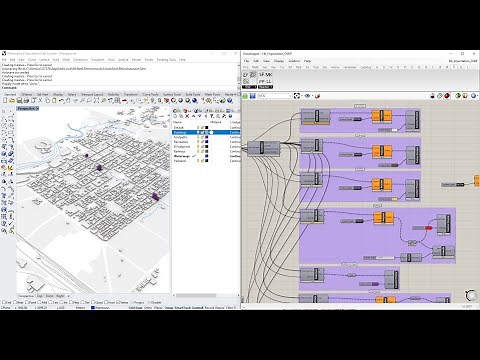Screen dimensions: 480x360
Task: Select the Buildings layer row
Action: [206, 132]
